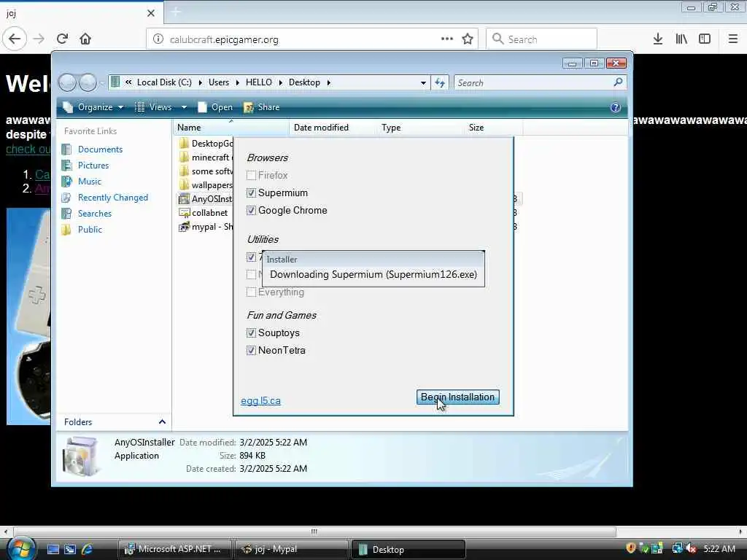
Task: Open the browser downloads arrow
Action: click(658, 39)
